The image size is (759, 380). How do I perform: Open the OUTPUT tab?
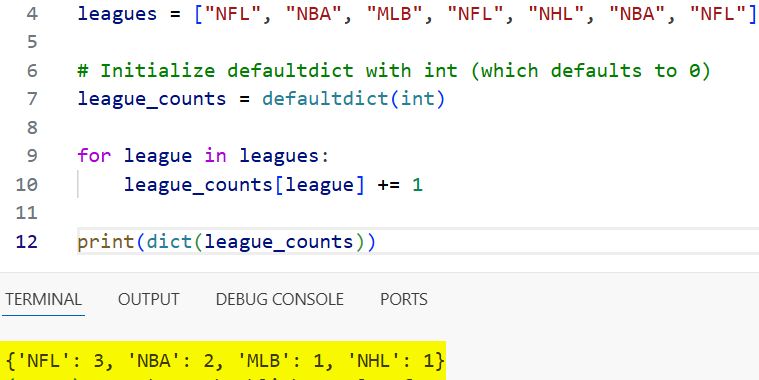[149, 299]
